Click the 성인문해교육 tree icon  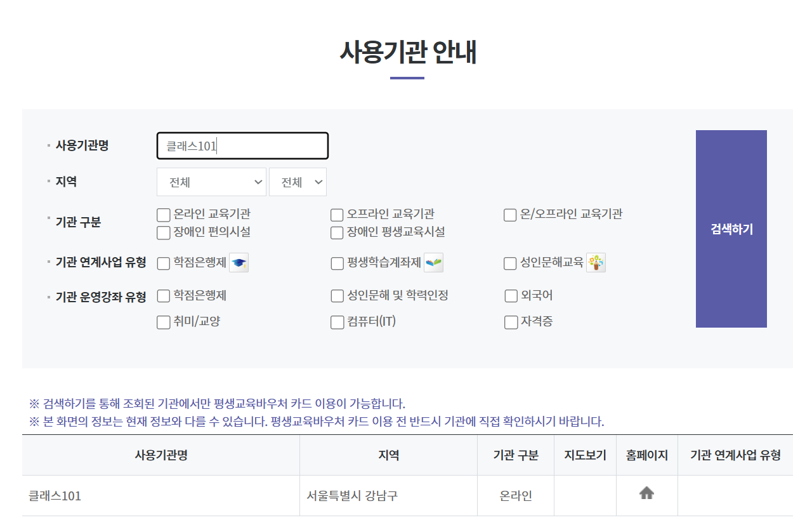click(596, 262)
